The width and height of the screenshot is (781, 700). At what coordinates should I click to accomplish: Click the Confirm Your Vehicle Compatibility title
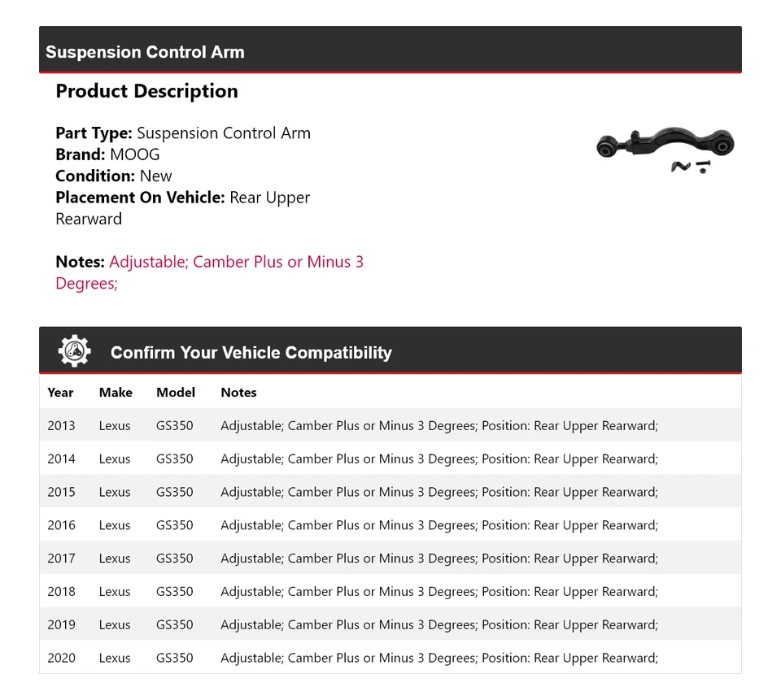(x=251, y=353)
